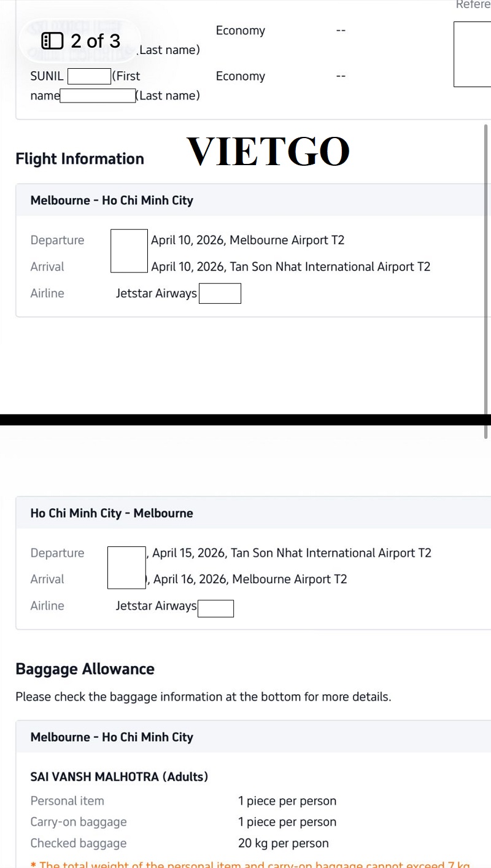Tap the Melbourne - Ho Chi Minh City flight header
The width and height of the screenshot is (491, 868).
(112, 200)
